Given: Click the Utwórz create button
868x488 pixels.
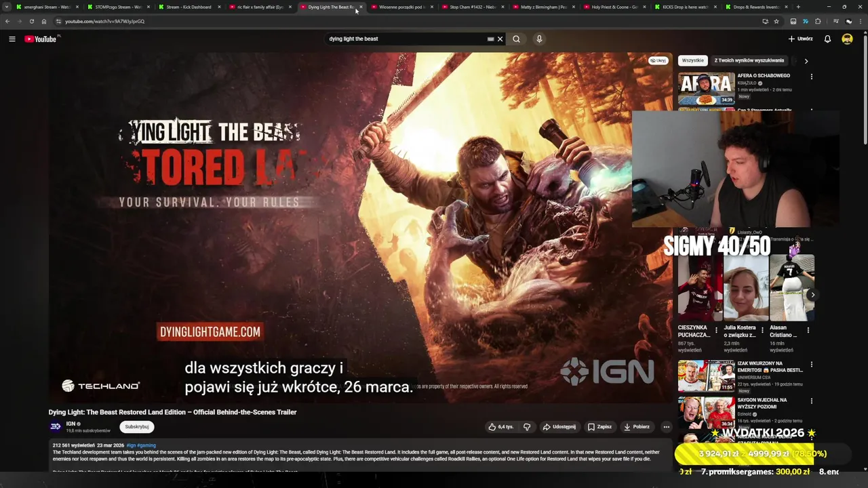Looking at the screenshot, I should coord(800,39).
